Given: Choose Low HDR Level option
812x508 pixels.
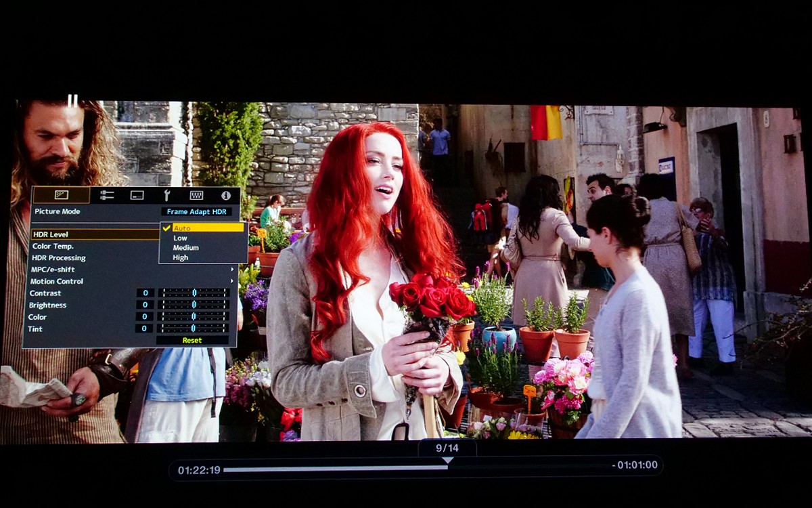Looking at the screenshot, I should [x=180, y=238].
